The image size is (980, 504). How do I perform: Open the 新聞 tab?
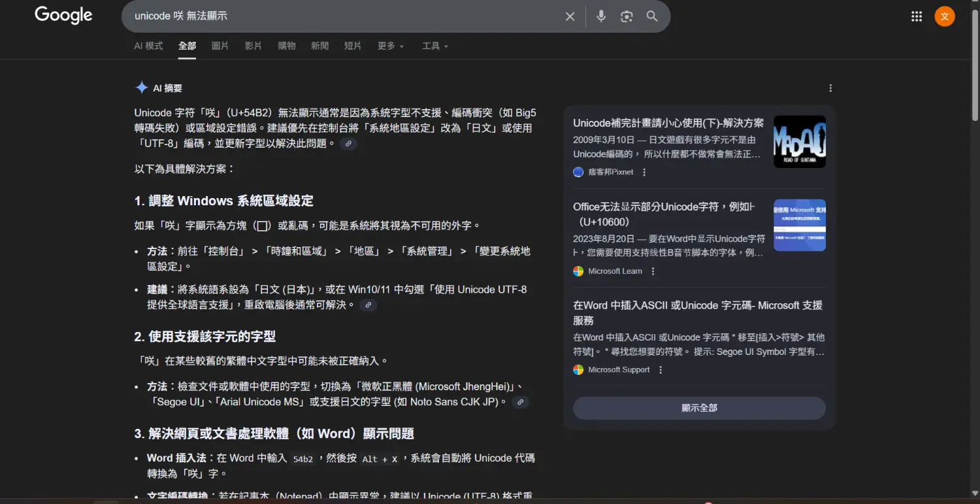319,46
